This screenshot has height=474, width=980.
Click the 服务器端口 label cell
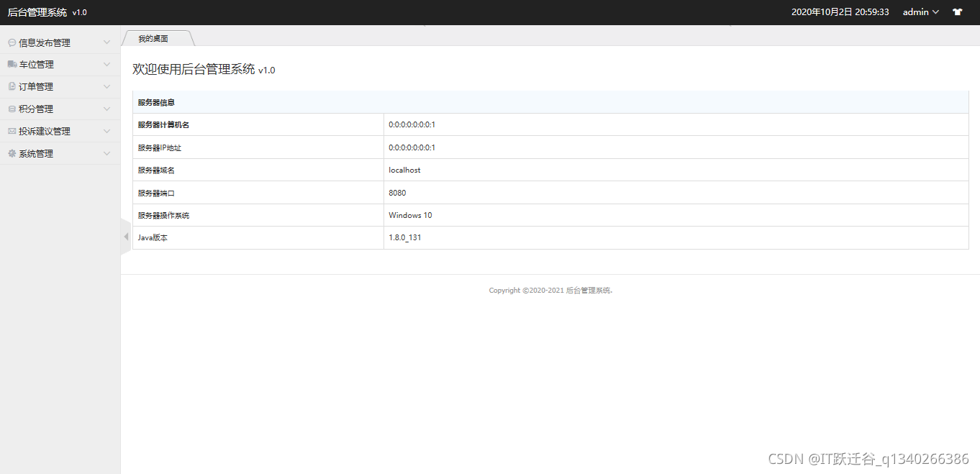(258, 193)
